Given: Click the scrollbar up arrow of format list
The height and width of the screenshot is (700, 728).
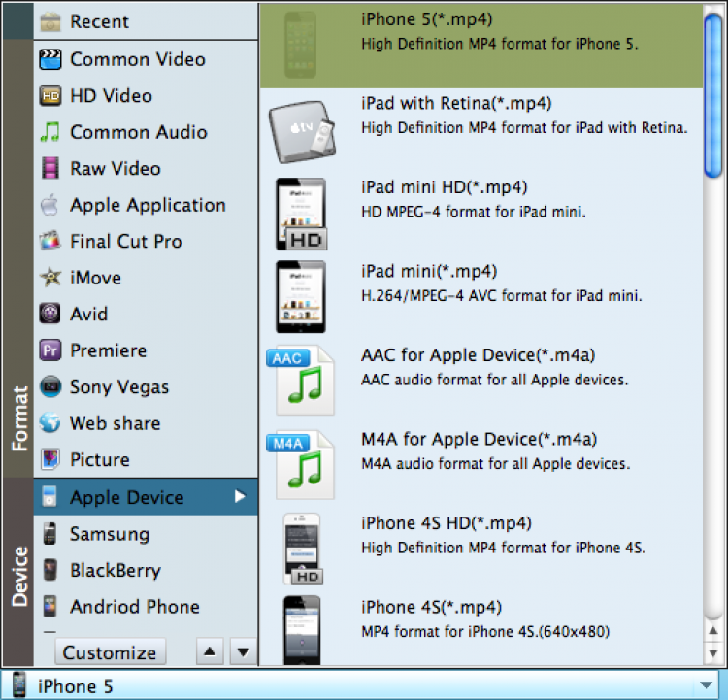Looking at the screenshot, I should click(713, 631).
